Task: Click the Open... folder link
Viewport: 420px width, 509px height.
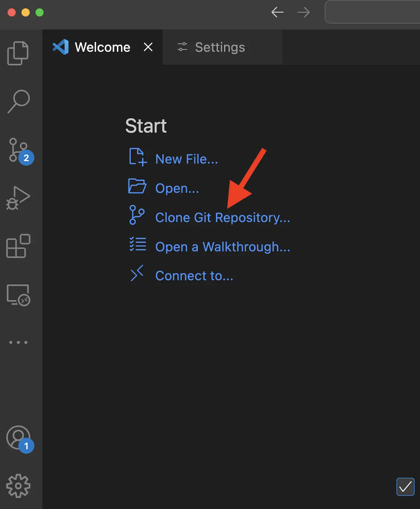Action: (x=177, y=188)
